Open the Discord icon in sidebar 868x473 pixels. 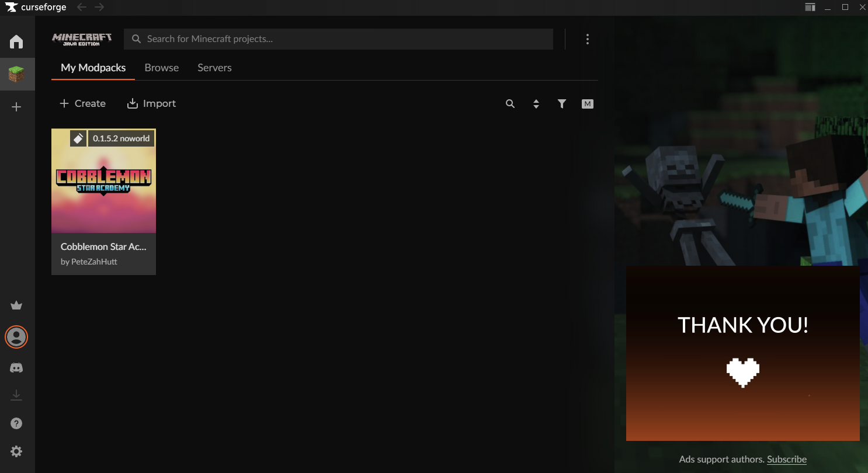click(x=16, y=368)
